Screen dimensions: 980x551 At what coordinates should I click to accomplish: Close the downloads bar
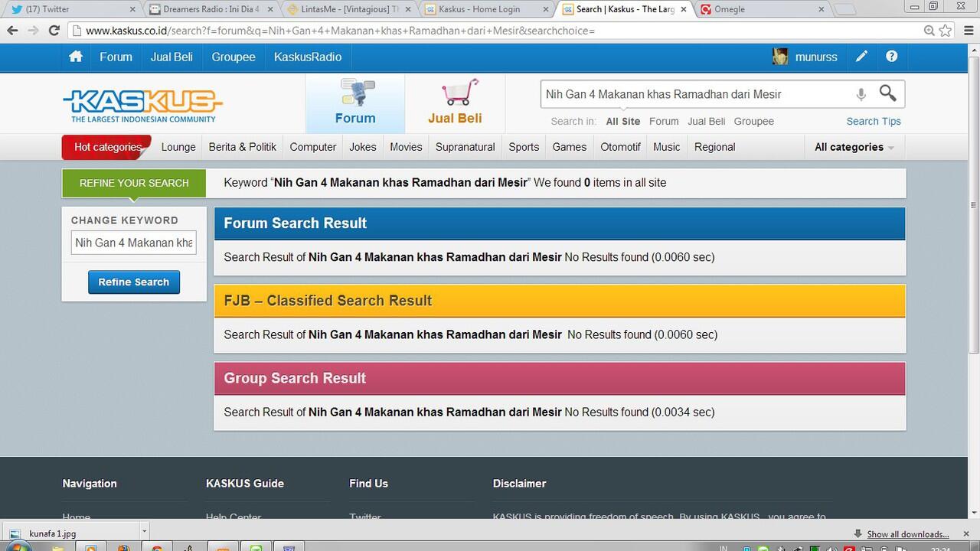point(965,533)
